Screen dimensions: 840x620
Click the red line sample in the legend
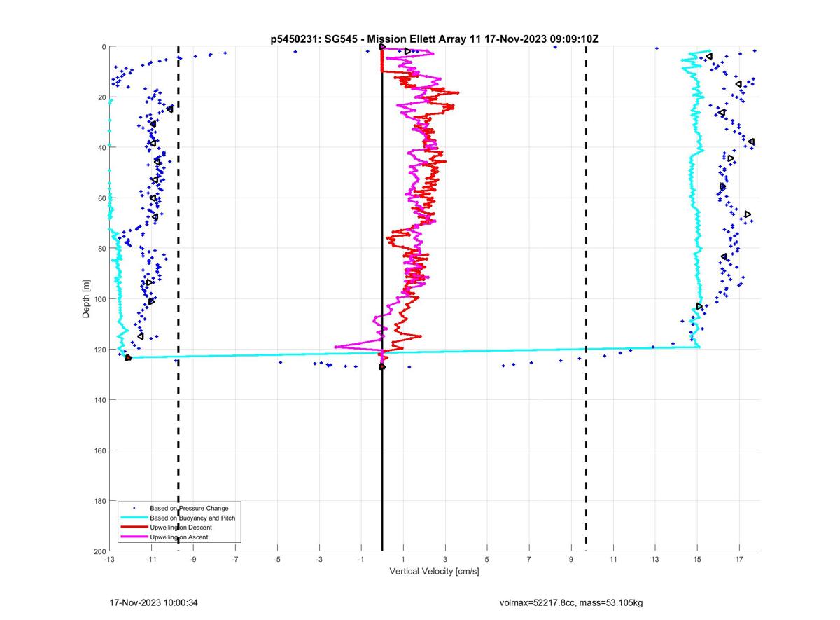coord(134,528)
